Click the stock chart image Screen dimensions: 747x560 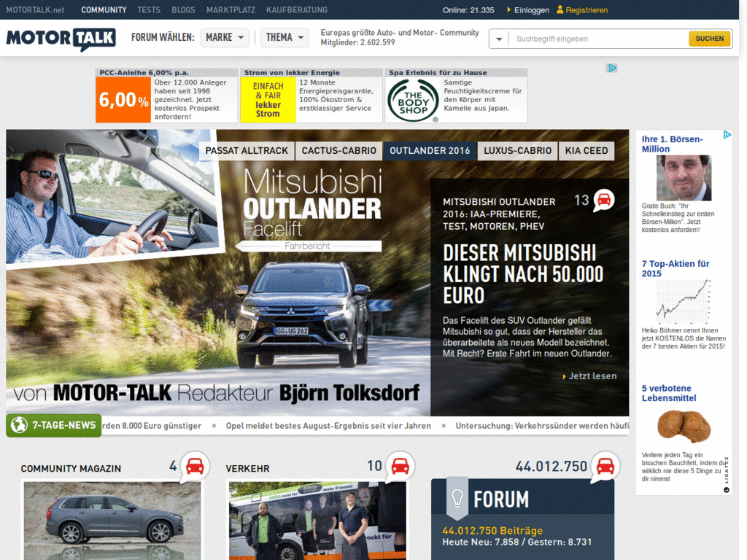684,302
